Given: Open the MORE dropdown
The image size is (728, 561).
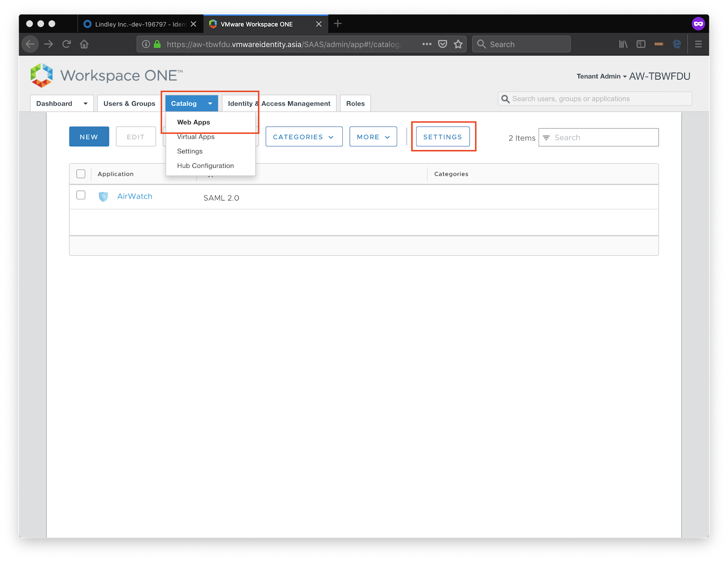Looking at the screenshot, I should pyautogui.click(x=373, y=137).
